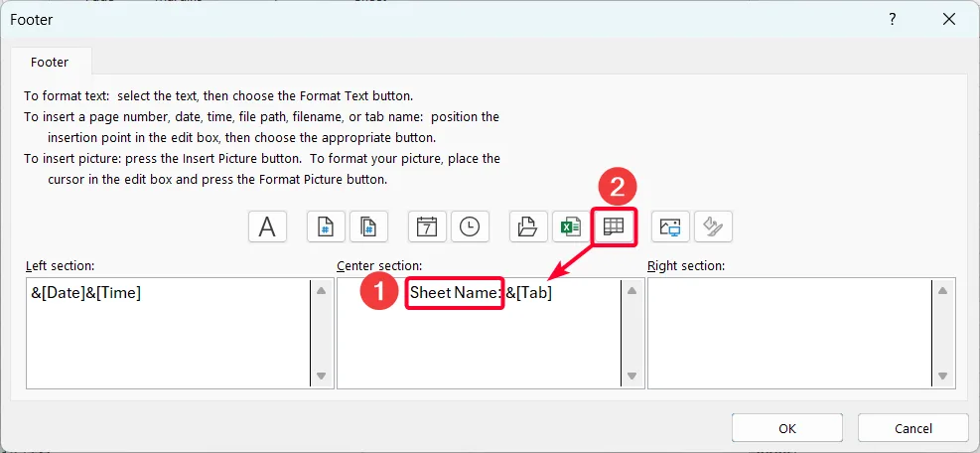The height and width of the screenshot is (453, 980).
Task: Click the Right section scroll down arrow
Action: point(942,377)
